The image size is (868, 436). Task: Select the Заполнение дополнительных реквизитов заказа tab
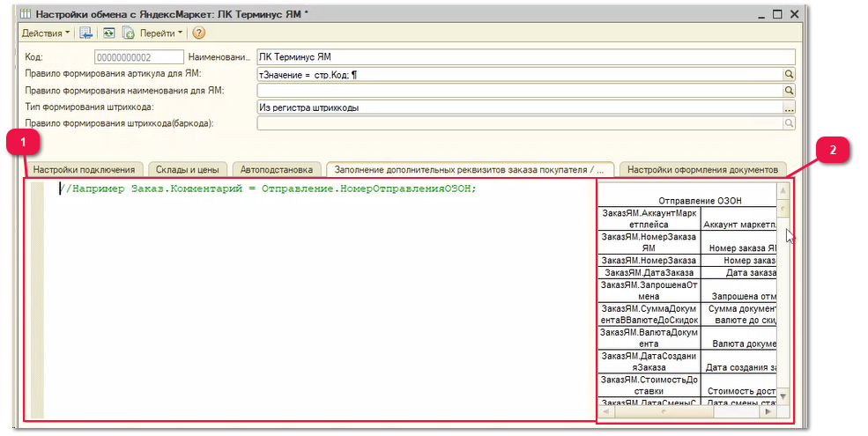click(x=470, y=170)
